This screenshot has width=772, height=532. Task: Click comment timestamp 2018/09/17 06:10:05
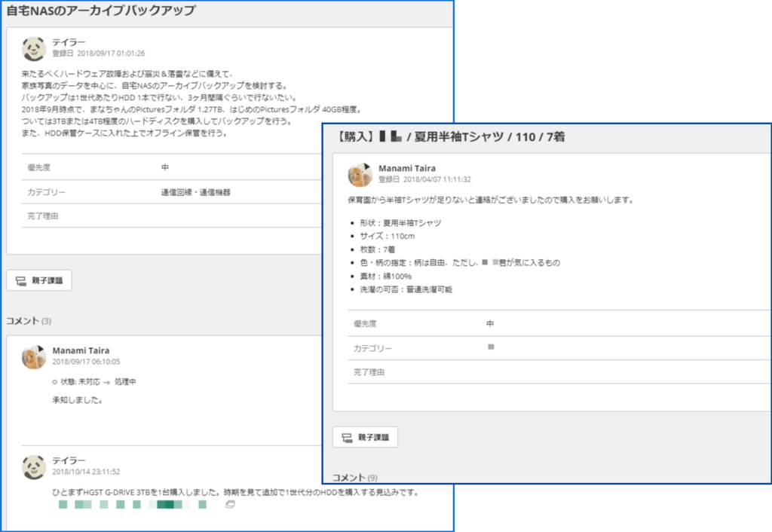(86, 361)
